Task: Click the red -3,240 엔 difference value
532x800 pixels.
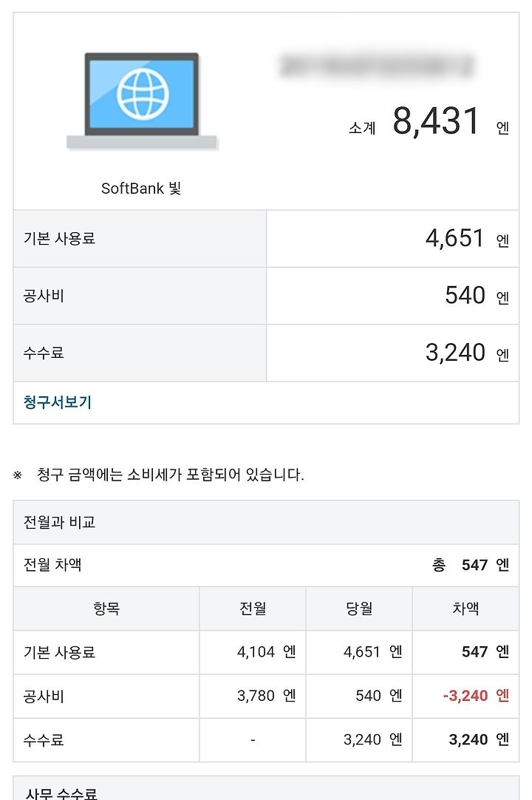Action: (x=476, y=696)
